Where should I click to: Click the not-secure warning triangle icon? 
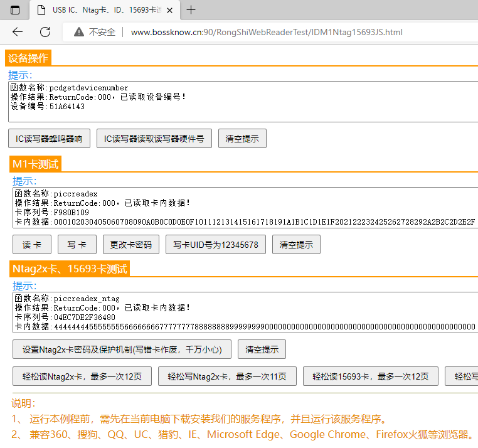(79, 32)
